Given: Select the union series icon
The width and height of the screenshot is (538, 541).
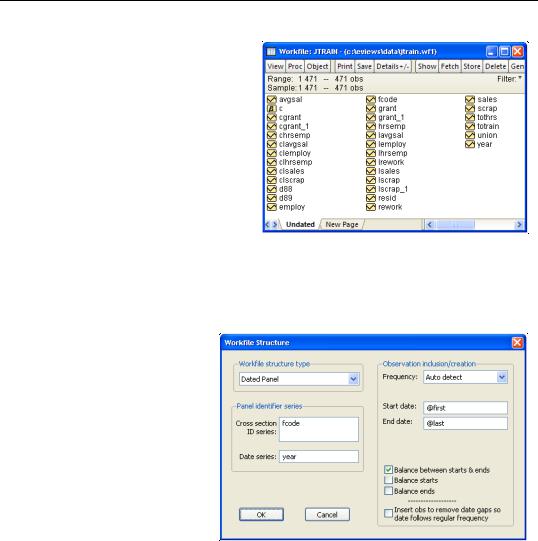Looking at the screenshot, I should pyautogui.click(x=470, y=135).
